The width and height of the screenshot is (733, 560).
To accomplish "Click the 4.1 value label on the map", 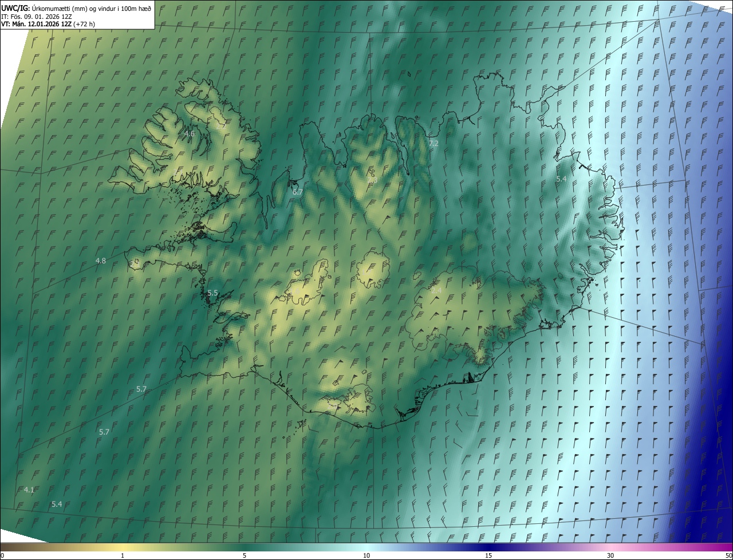I will click(29, 490).
